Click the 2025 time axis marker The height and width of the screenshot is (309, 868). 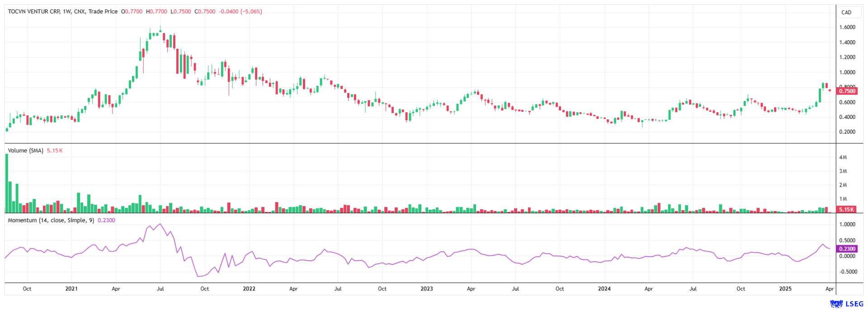point(785,289)
